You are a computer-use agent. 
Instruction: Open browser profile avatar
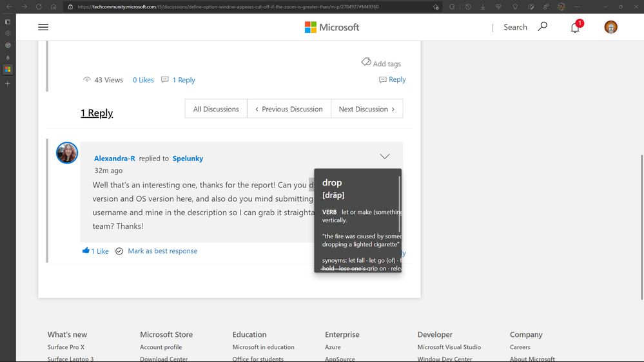[x=561, y=6]
